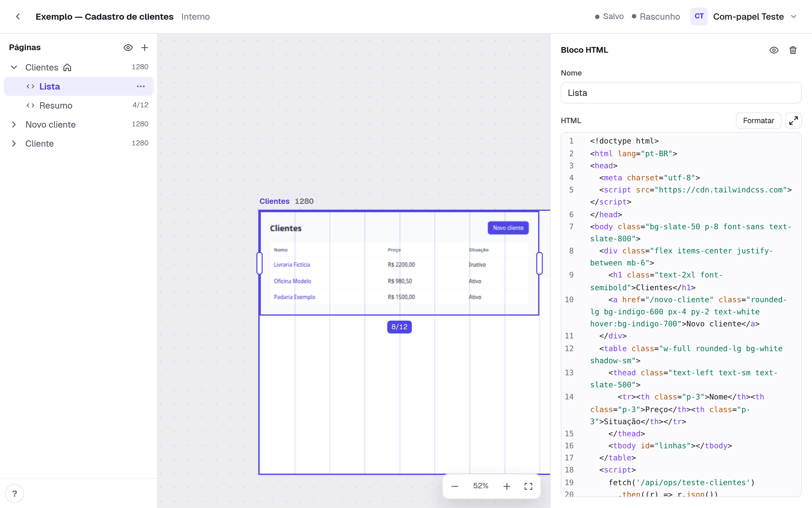Click the Oficina Modelo link in preview
812x508 pixels.
[x=292, y=281]
